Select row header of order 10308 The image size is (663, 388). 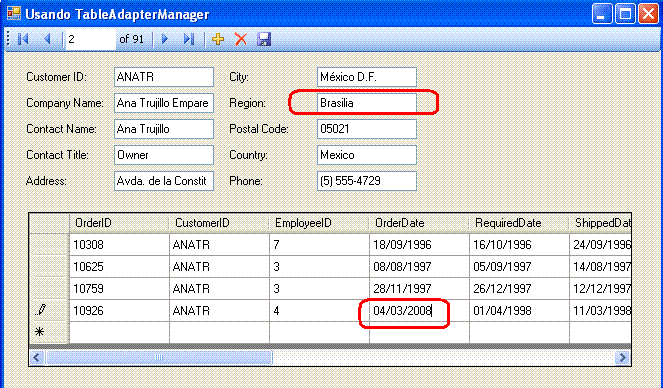[49, 244]
